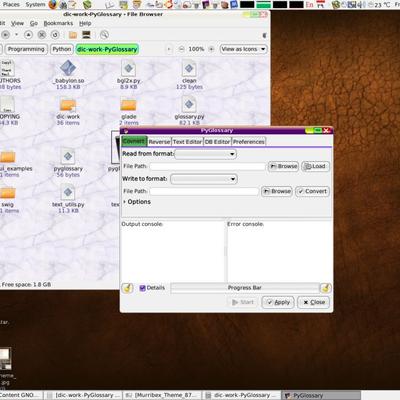Screen dimensions: 400x400
Task: Select the clean file icon
Action: pos(189,69)
